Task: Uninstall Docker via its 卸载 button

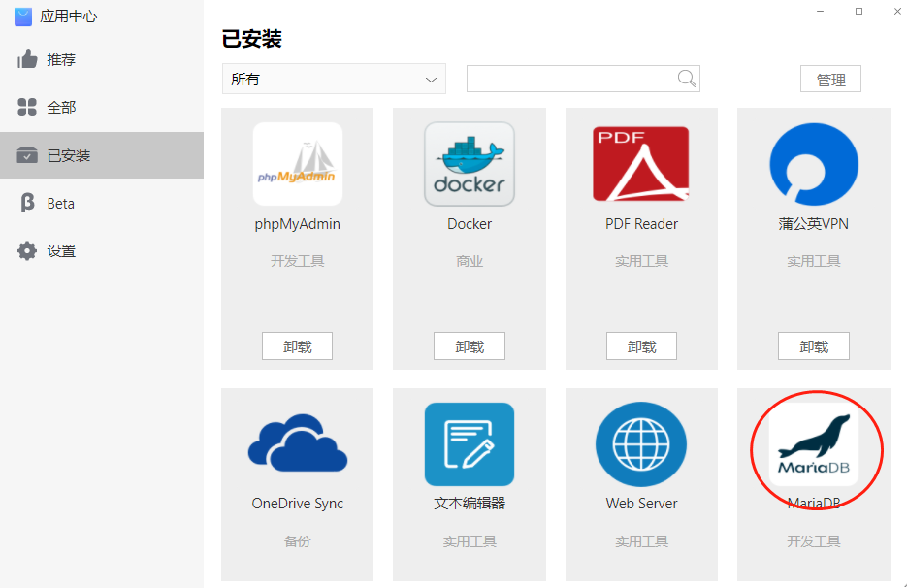Action: pos(470,345)
